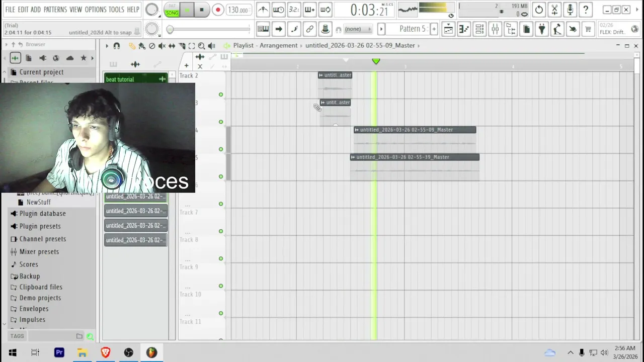644x362 pixels.
Task: Click the green playhead marker on timeline
Action: pos(376,61)
